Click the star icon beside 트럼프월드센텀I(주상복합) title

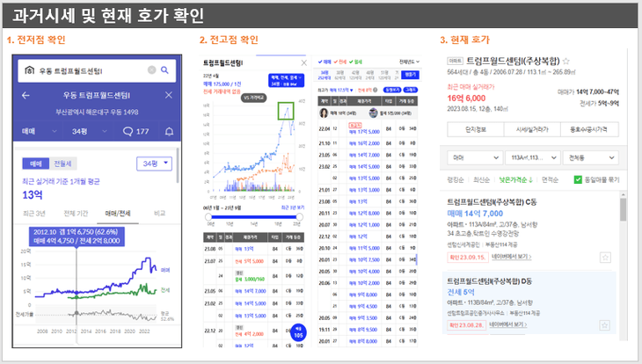(x=565, y=62)
